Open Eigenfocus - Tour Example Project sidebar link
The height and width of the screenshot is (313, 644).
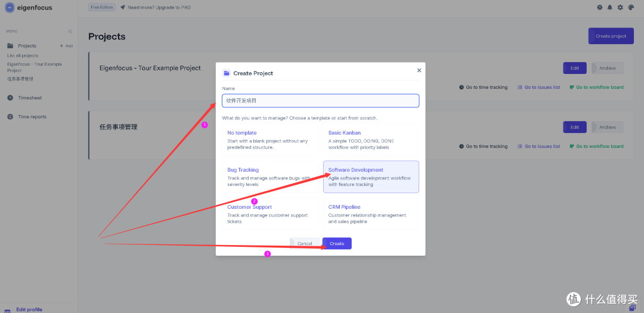click(35, 67)
